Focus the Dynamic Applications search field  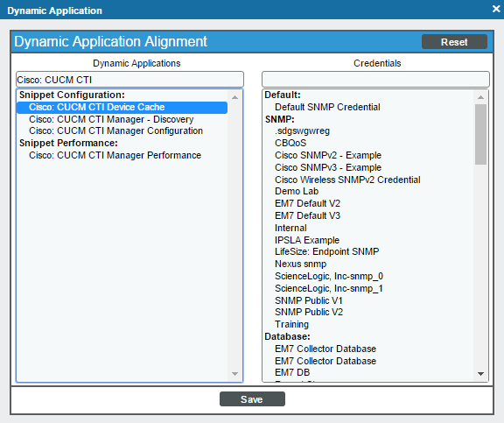click(x=129, y=80)
